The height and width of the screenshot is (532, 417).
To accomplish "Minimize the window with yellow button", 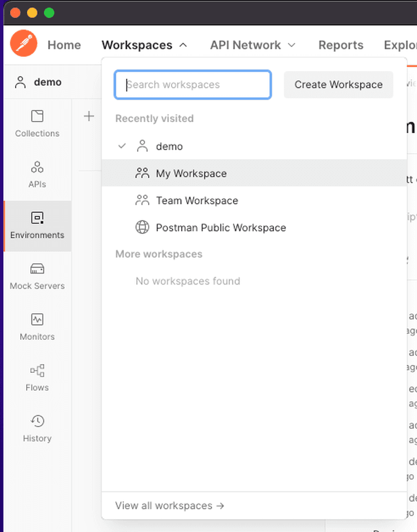I will click(x=32, y=13).
